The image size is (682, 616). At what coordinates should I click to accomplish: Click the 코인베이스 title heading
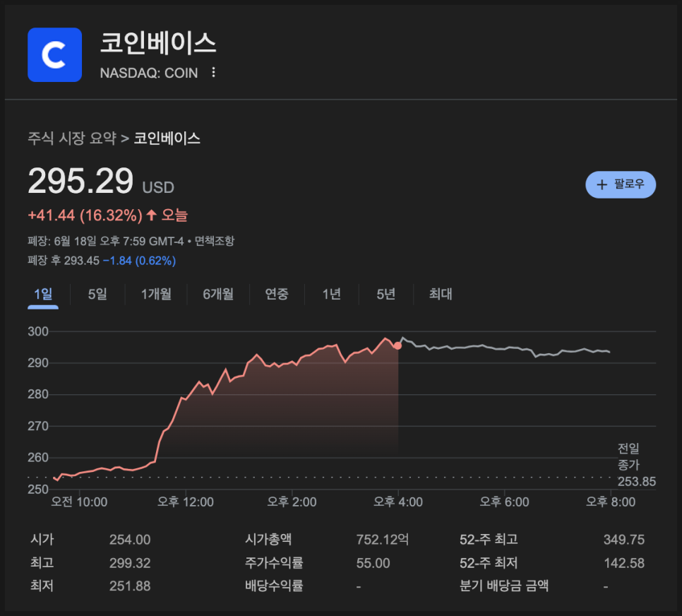pyautogui.click(x=158, y=43)
